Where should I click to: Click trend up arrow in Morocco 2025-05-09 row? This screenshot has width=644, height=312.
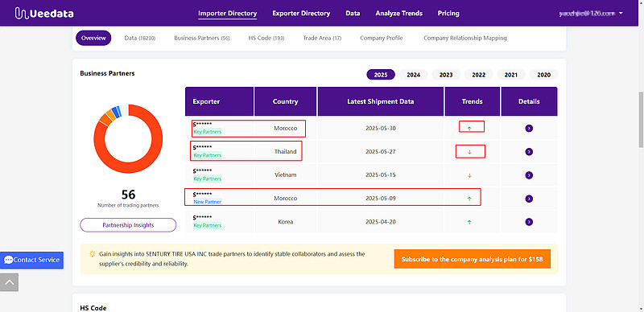pyautogui.click(x=469, y=199)
